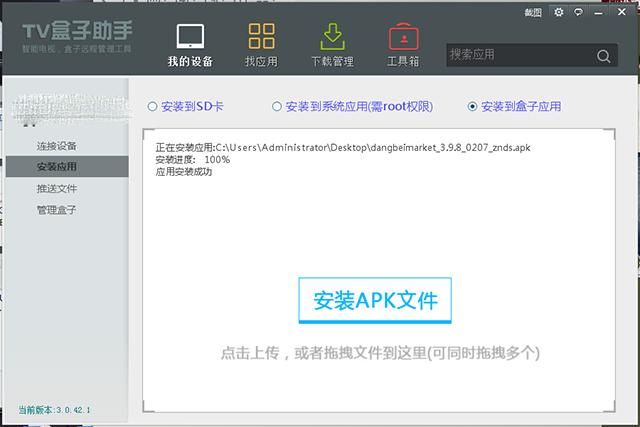Image resolution: width=640 pixels, height=427 pixels.
Task: Close the TV盒子助手 window
Action: (622, 12)
